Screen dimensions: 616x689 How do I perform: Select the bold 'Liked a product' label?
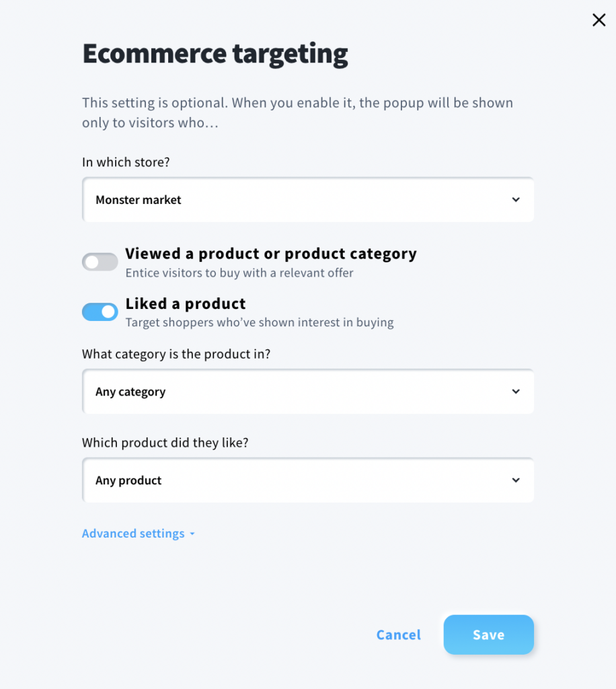tap(186, 303)
